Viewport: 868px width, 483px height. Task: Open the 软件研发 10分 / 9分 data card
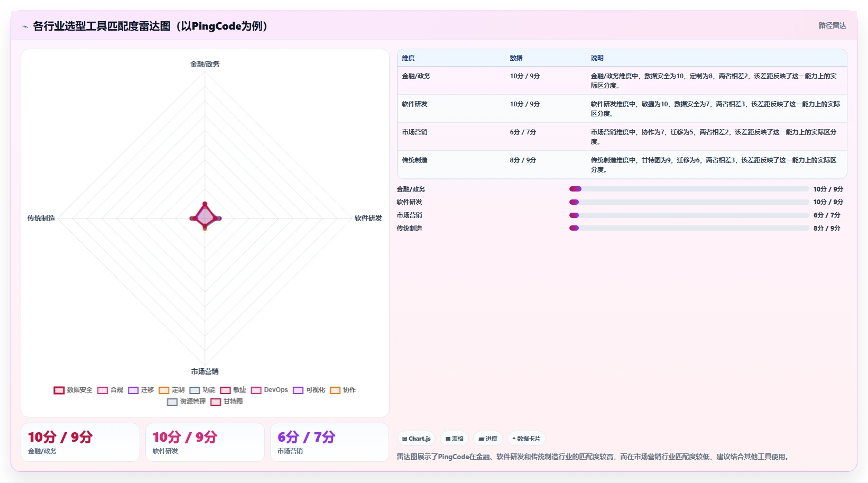point(205,442)
